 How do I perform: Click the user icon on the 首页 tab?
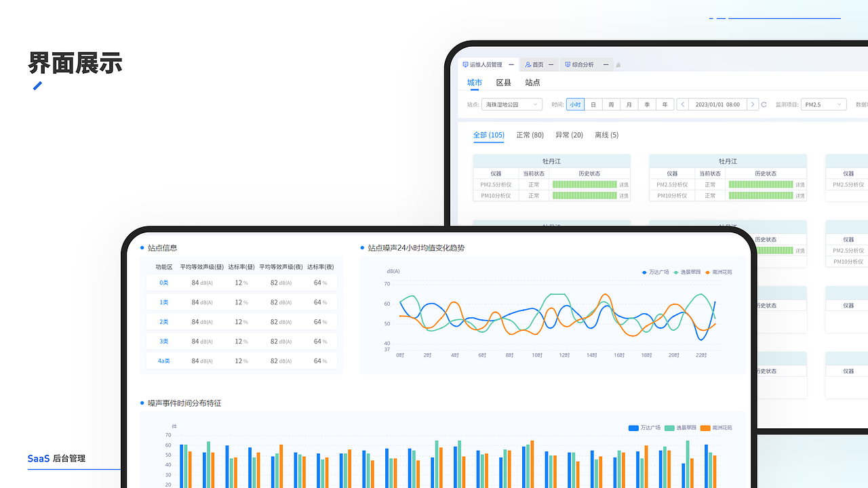pyautogui.click(x=528, y=65)
